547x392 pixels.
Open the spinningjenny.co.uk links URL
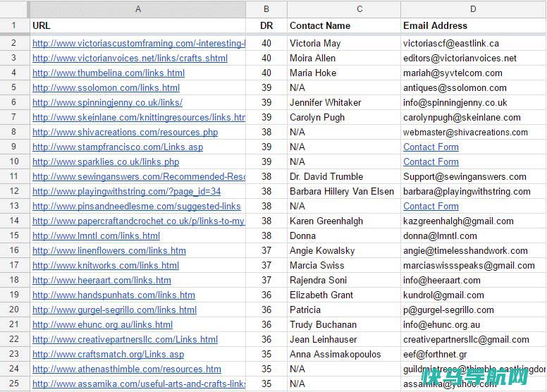107,103
